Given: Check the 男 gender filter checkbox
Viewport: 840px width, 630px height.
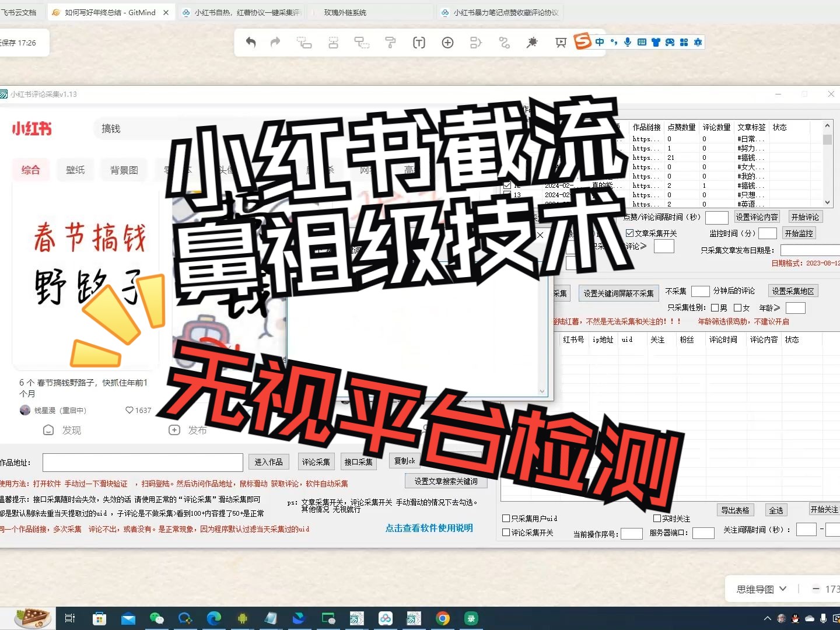Looking at the screenshot, I should [x=715, y=307].
